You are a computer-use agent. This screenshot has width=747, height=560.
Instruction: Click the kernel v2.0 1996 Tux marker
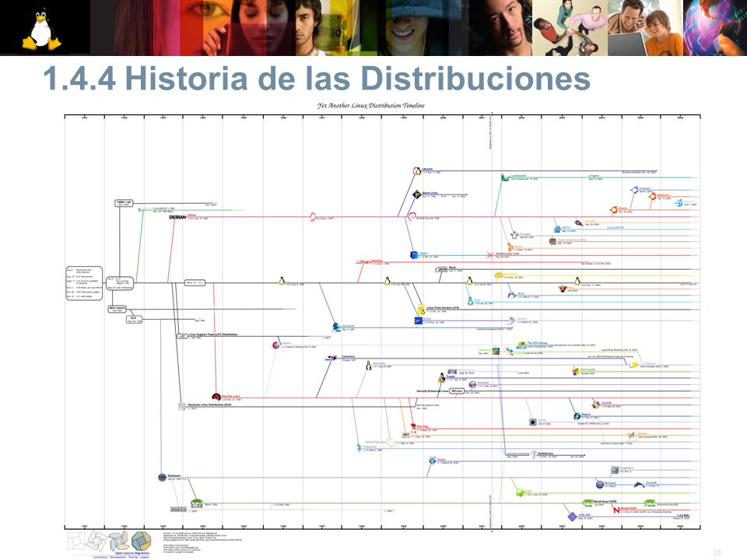(282, 281)
